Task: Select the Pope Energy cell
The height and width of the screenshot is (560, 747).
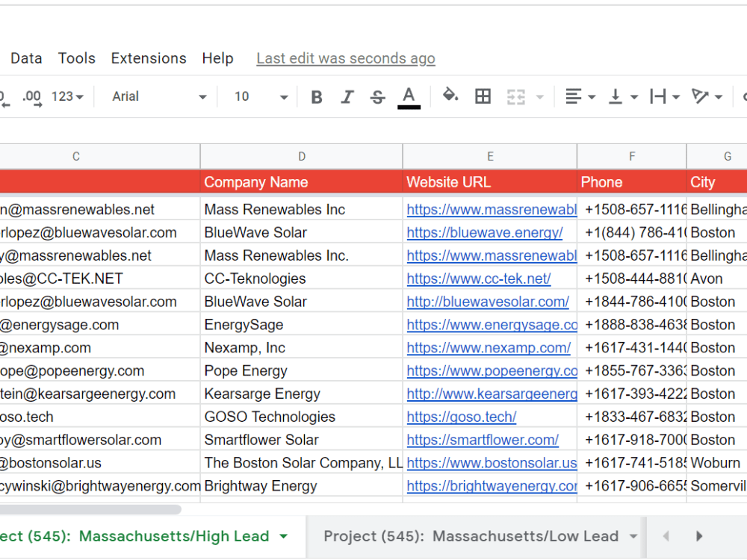Action: click(302, 371)
